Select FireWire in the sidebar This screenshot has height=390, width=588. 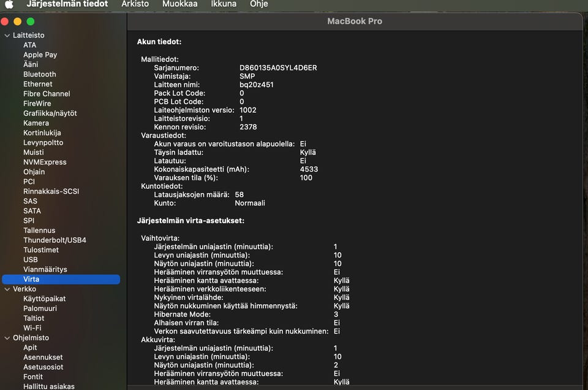pos(37,104)
